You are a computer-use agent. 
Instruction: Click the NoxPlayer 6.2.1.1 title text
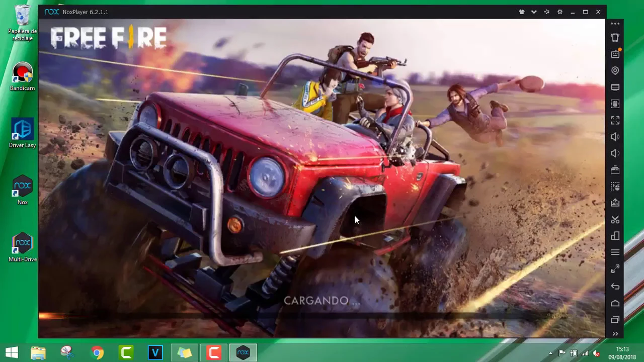click(85, 12)
